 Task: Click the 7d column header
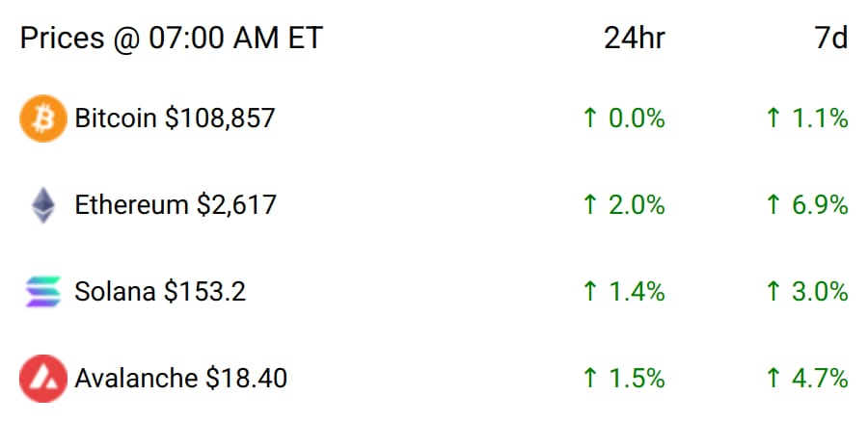[831, 39]
